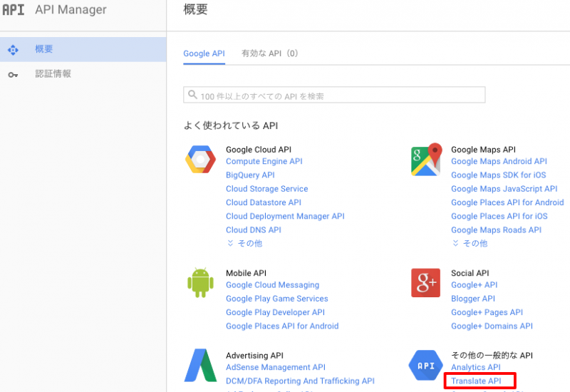Open 概要 in the sidebar
The image size is (570, 392).
tap(83, 49)
